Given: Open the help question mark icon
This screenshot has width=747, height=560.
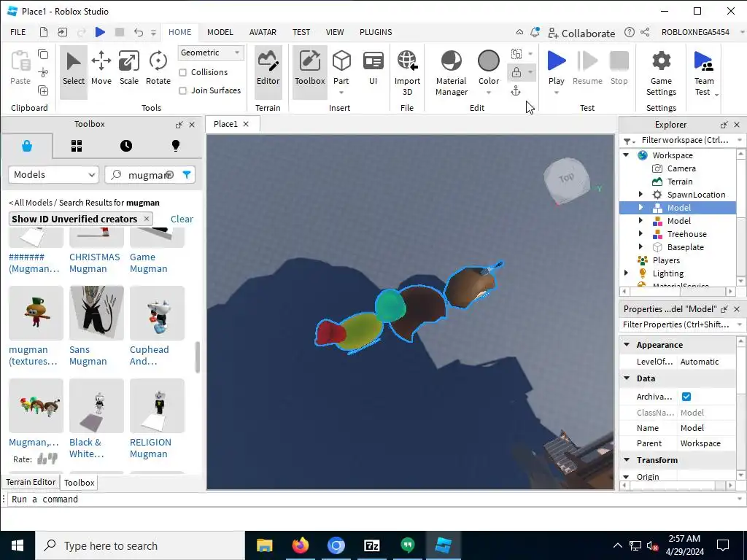Looking at the screenshot, I should pos(630,32).
